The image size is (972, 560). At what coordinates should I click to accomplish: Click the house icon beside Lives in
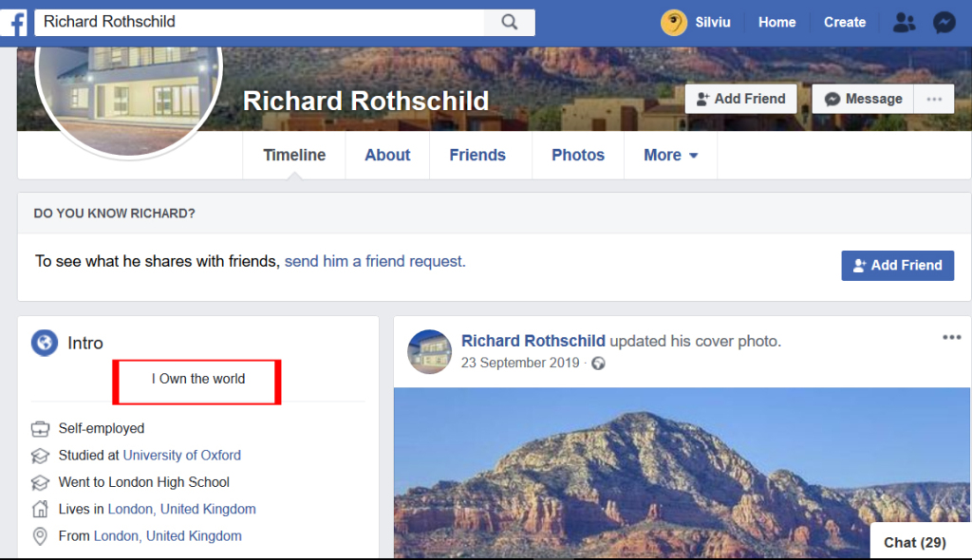[40, 509]
